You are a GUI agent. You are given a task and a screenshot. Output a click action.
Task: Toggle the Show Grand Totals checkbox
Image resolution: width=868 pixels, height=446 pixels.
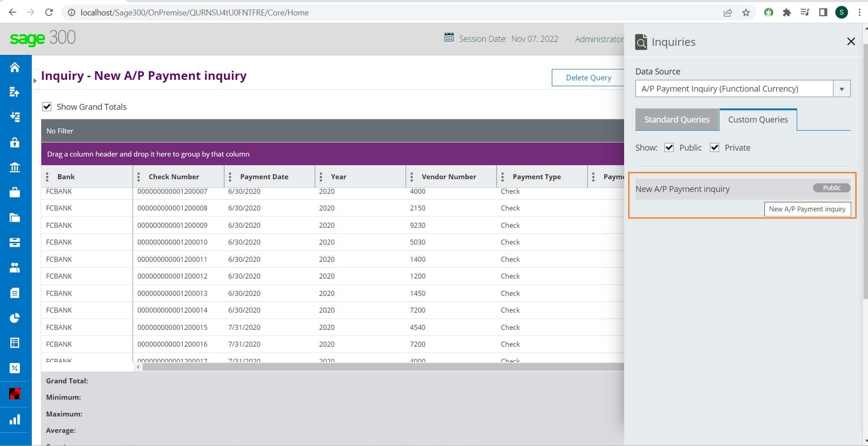(x=47, y=107)
